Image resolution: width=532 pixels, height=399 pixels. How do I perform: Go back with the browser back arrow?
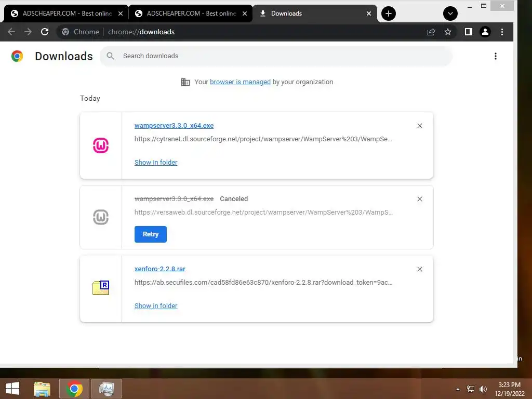pos(11,32)
